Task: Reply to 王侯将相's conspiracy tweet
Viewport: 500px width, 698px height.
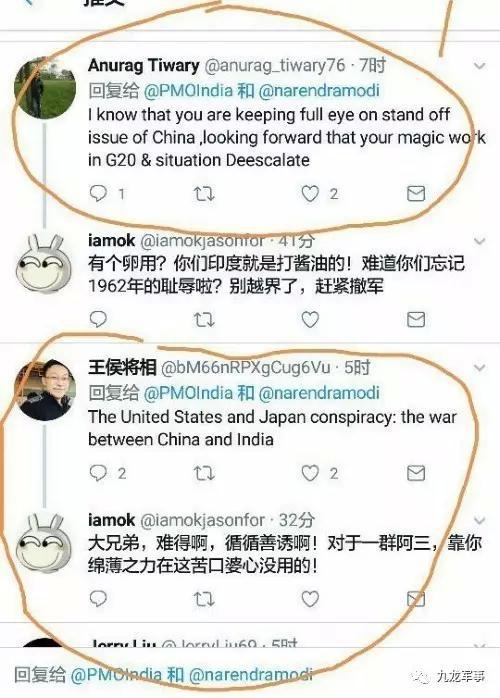Action: [98, 473]
